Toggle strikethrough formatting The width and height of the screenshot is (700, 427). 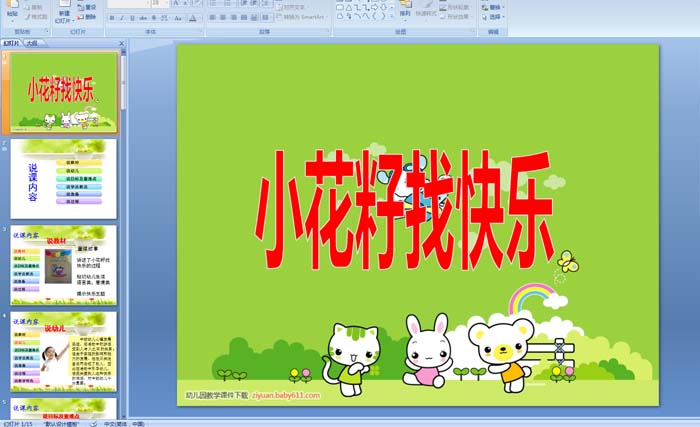143,18
